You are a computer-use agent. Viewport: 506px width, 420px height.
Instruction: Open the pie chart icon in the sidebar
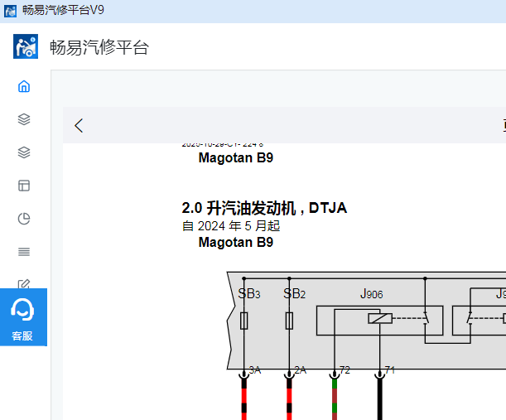coord(24,219)
